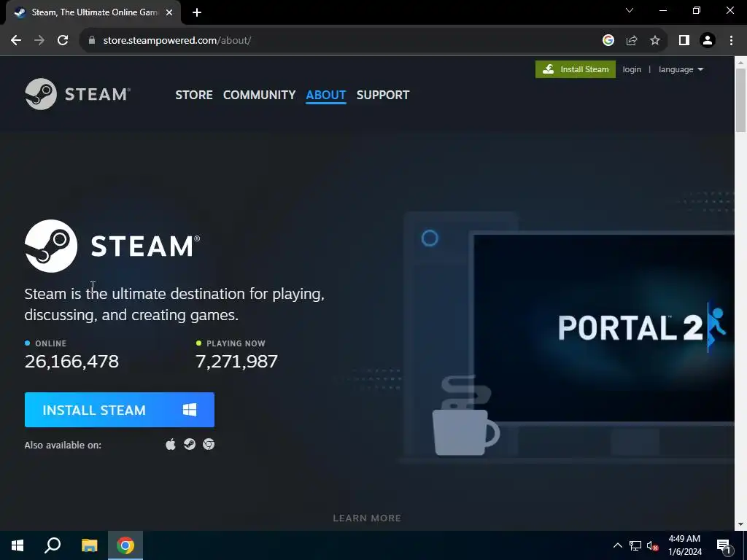Click the page vertical scrollbar thumb
The image size is (747, 560).
coord(740,100)
